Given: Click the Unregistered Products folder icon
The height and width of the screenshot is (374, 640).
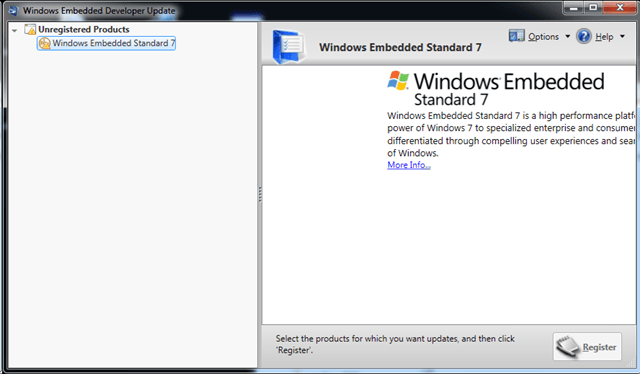Looking at the screenshot, I should click(x=30, y=29).
